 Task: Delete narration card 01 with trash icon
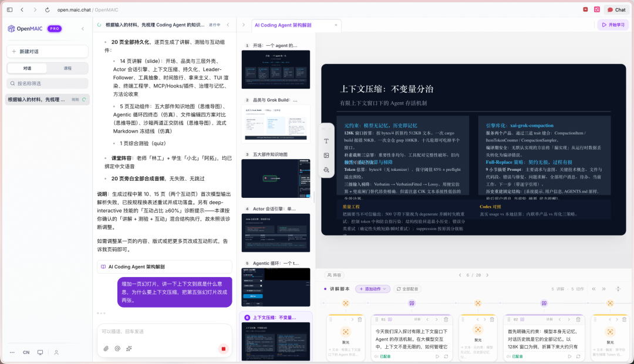[x=446, y=319]
